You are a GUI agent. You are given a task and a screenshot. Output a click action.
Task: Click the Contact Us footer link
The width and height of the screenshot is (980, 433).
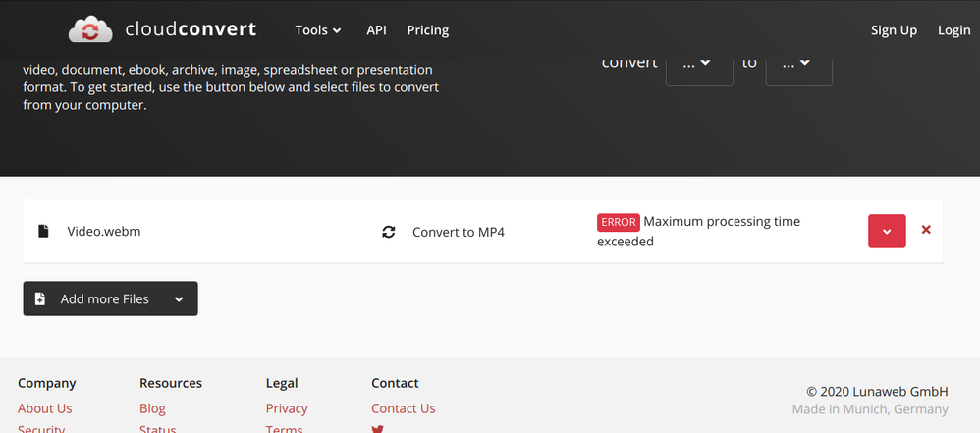point(403,408)
